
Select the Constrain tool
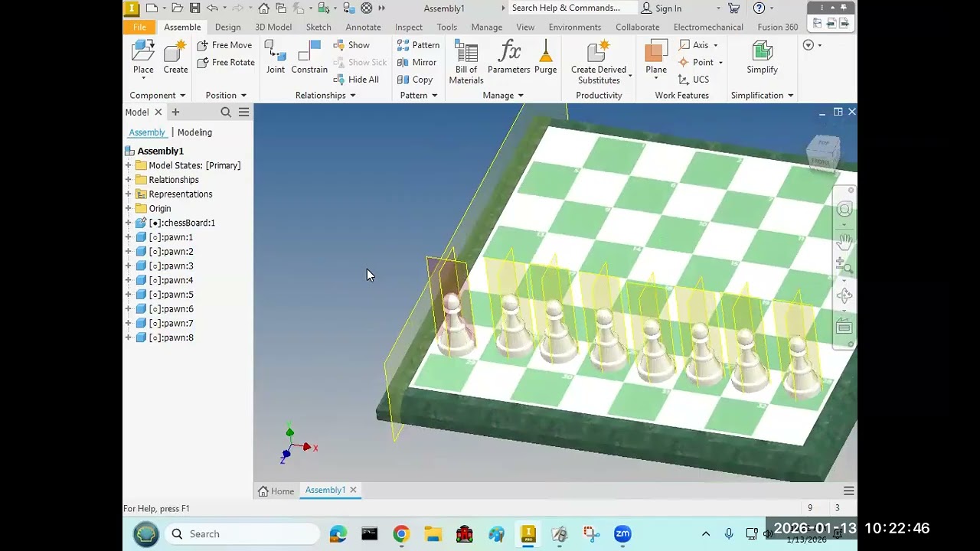pyautogui.click(x=309, y=57)
